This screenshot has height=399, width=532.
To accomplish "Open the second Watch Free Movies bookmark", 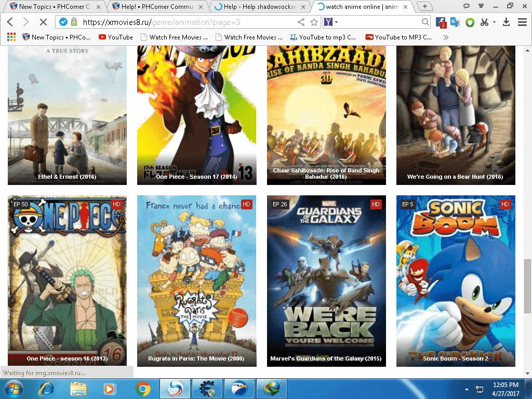I will (249, 37).
